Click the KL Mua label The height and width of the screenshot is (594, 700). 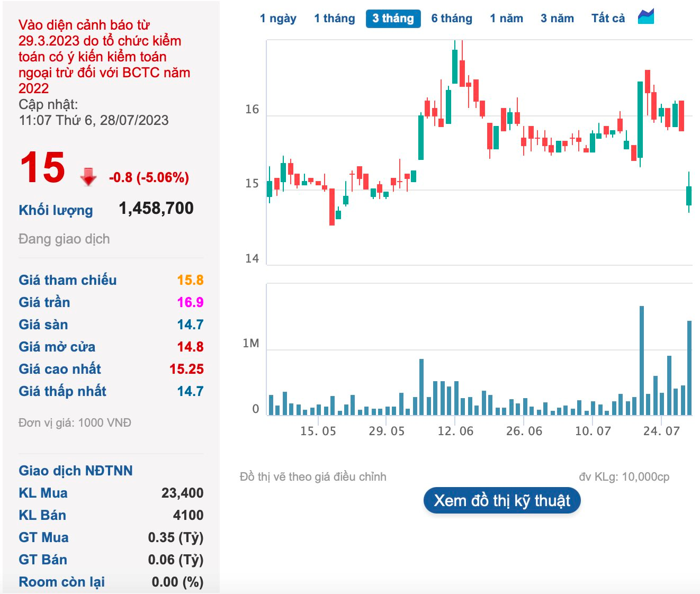[43, 493]
